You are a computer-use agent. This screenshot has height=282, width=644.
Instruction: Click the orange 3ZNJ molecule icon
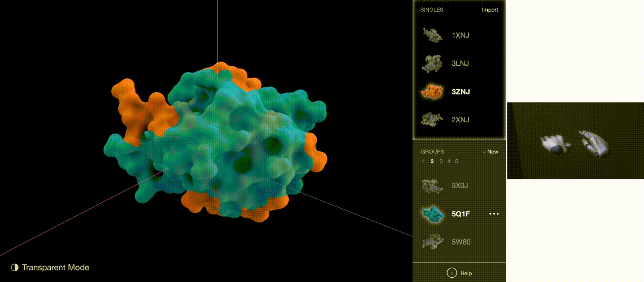point(432,91)
